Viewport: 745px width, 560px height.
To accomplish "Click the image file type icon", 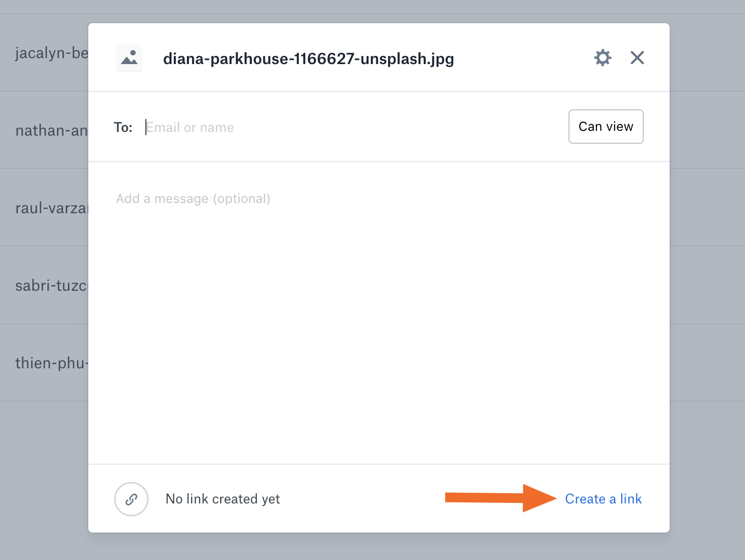I will coord(129,58).
